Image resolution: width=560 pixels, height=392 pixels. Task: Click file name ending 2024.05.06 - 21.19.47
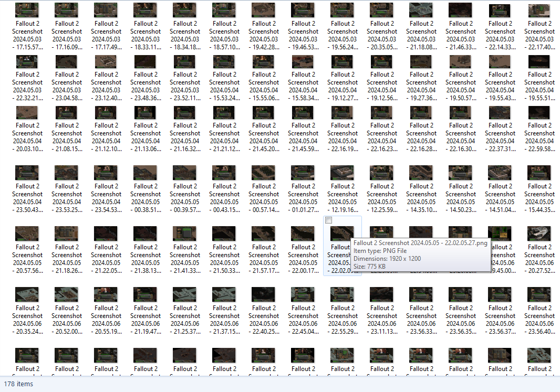click(146, 320)
